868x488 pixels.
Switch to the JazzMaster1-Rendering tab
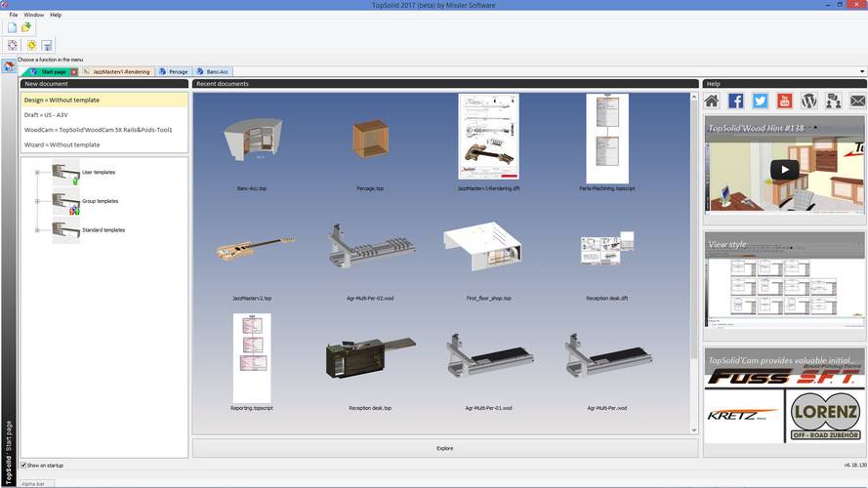tap(118, 71)
